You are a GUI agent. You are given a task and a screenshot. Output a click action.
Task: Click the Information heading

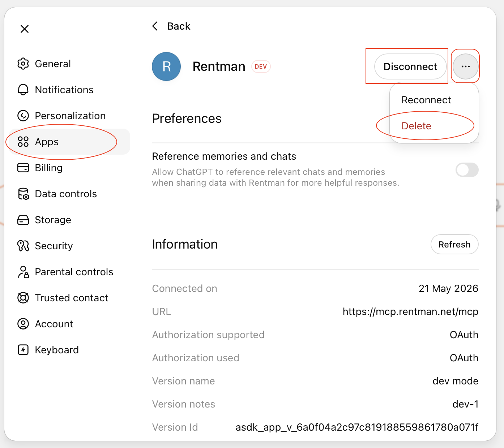click(185, 244)
